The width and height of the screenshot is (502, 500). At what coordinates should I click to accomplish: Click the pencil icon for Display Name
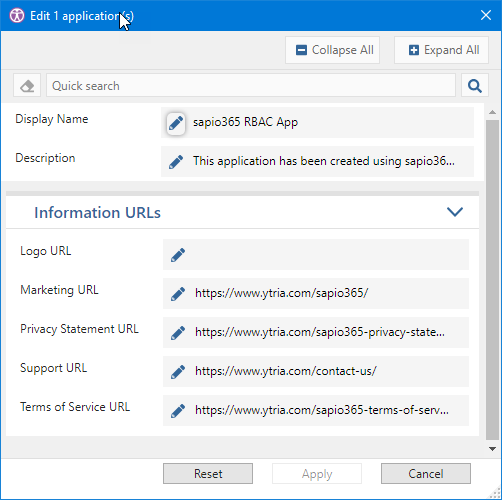pos(176,123)
